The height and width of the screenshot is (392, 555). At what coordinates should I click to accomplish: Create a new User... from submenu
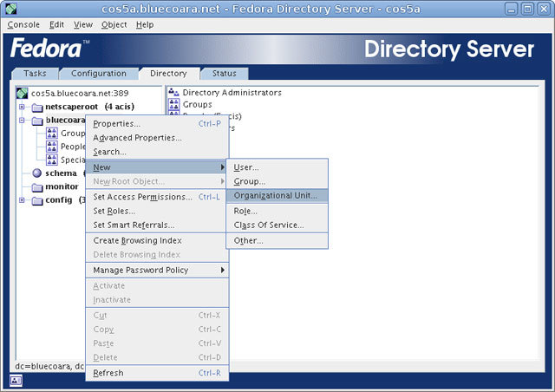coord(277,167)
